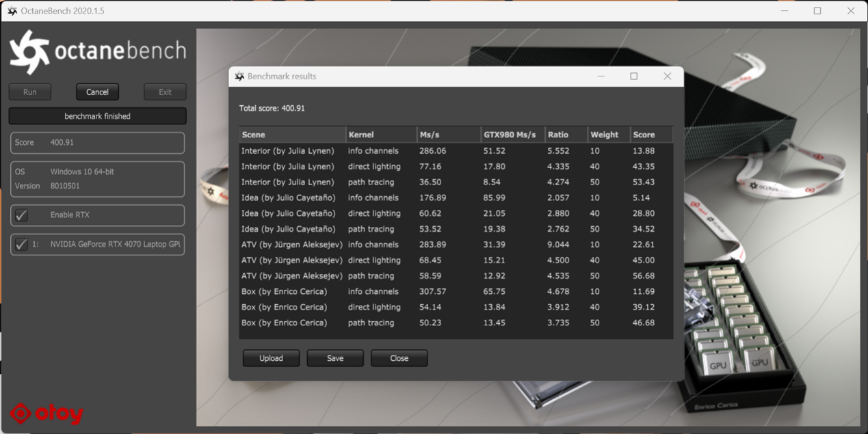Select the ATV info channels row
Screen dimensions: 868x434
tap(456, 244)
